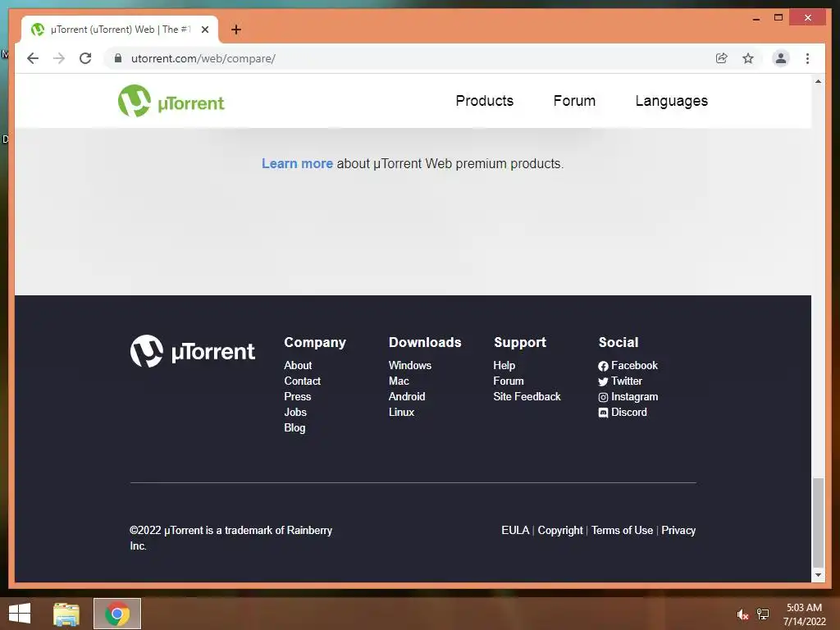Open the Terms of Use link
The width and height of the screenshot is (840, 630).
(622, 531)
